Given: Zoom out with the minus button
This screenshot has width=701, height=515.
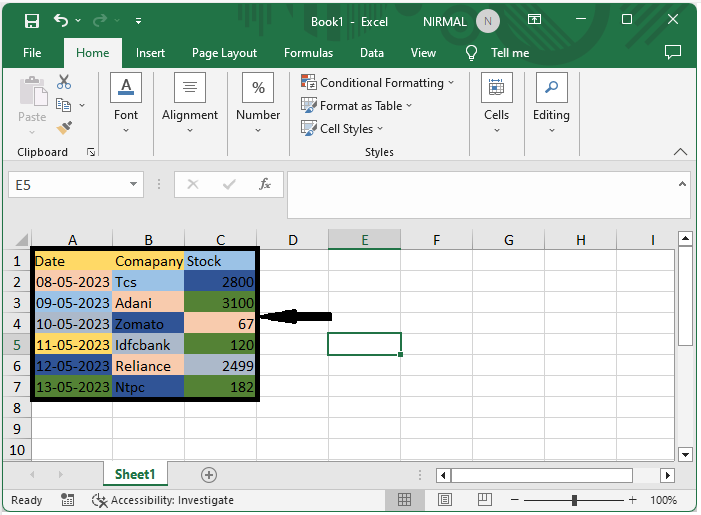Looking at the screenshot, I should 515,500.
